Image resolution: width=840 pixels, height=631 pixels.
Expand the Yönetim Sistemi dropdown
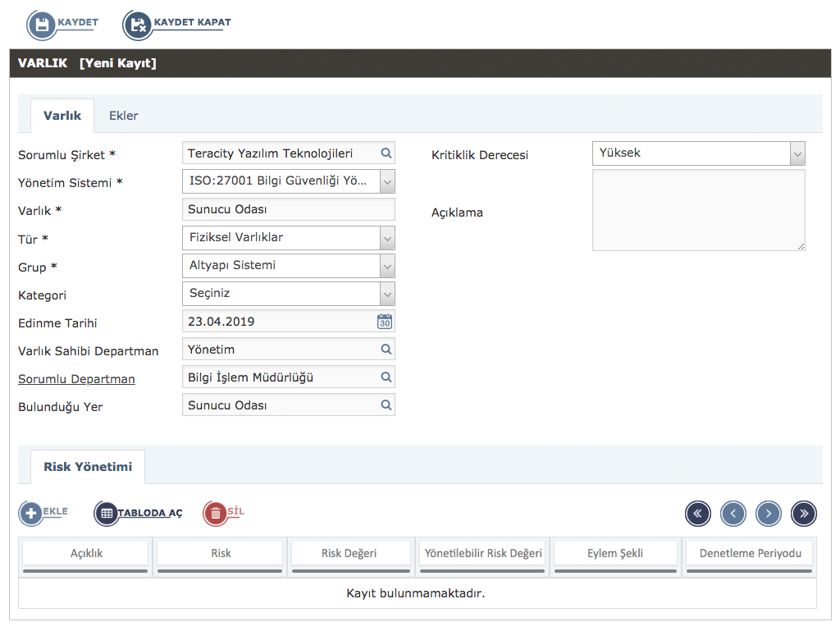click(x=387, y=181)
